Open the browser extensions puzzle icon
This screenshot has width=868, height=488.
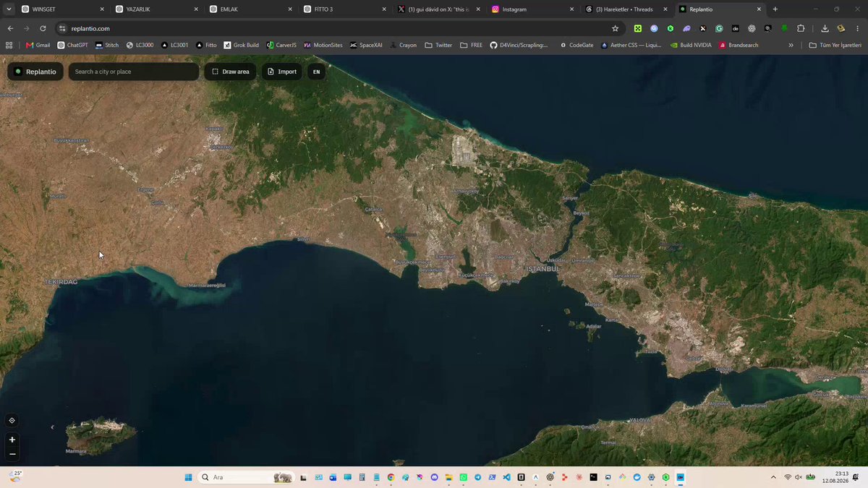click(801, 28)
